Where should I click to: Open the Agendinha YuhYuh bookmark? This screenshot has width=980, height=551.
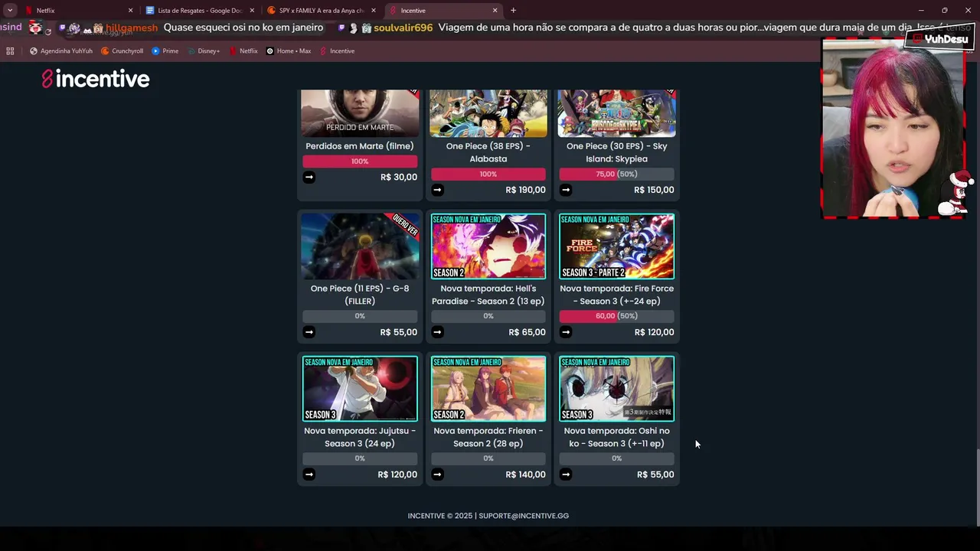point(61,51)
